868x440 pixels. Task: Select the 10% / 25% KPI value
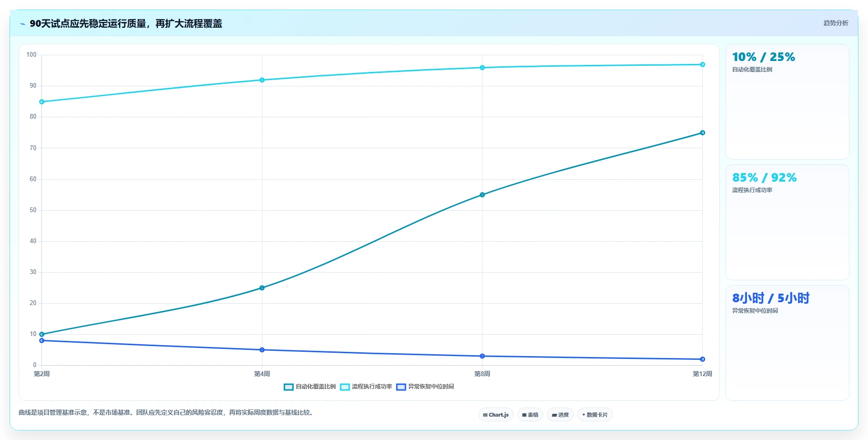coord(763,57)
